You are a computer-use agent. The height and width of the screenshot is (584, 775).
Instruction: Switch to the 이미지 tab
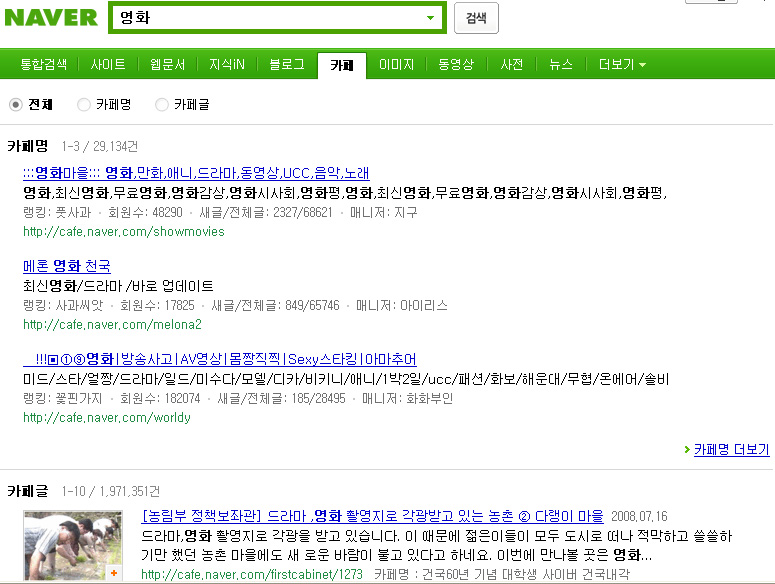396,64
